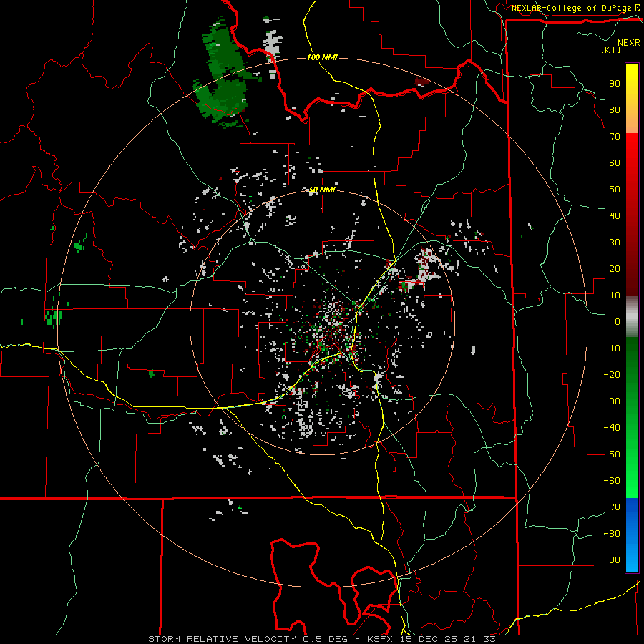644x644 pixels.
Task: Click the STORM RELATIVE VELOCITY caption text
Action: tap(222, 639)
